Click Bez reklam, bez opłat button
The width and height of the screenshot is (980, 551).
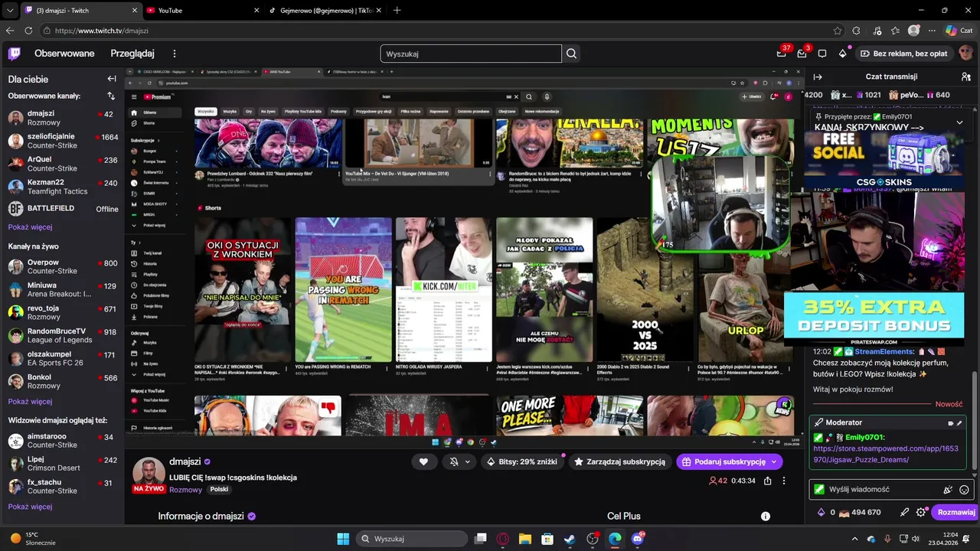coord(903,54)
